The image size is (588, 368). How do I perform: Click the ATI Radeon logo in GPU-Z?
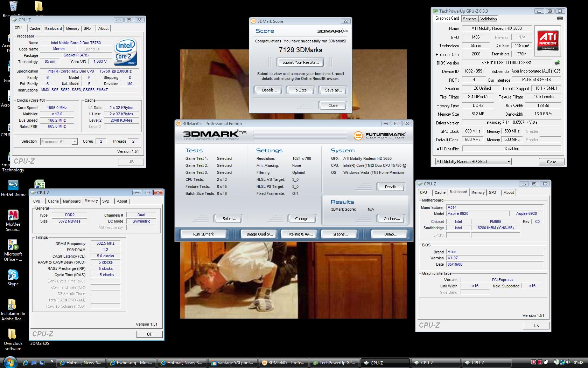548,41
